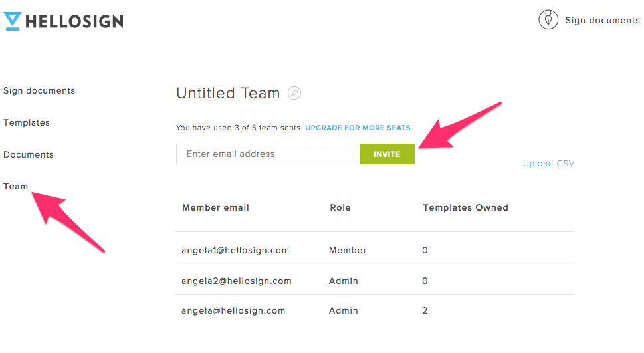Select angela1@hellosign.com member row
Viewport: 644px width, 353px height.
click(376, 250)
